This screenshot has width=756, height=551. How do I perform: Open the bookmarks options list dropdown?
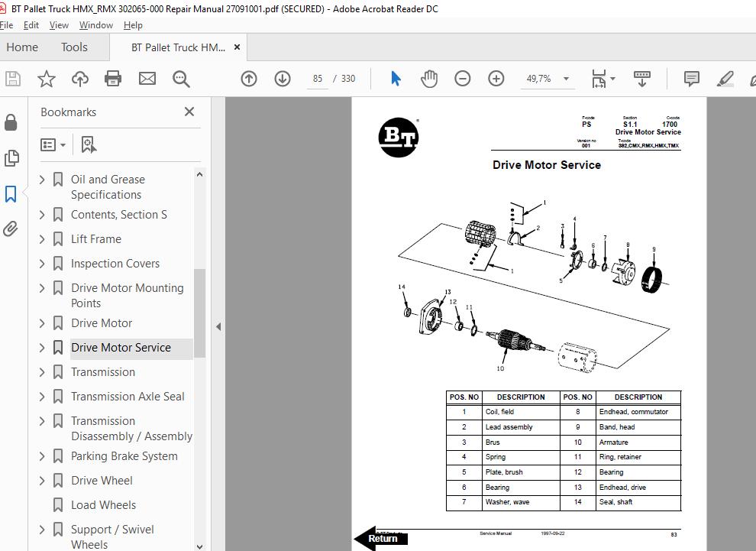pos(53,144)
